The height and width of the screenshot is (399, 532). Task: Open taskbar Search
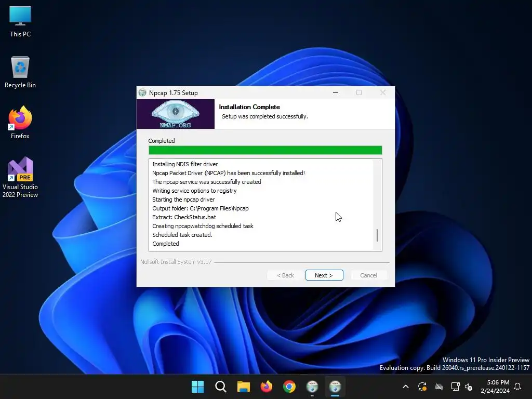point(220,387)
